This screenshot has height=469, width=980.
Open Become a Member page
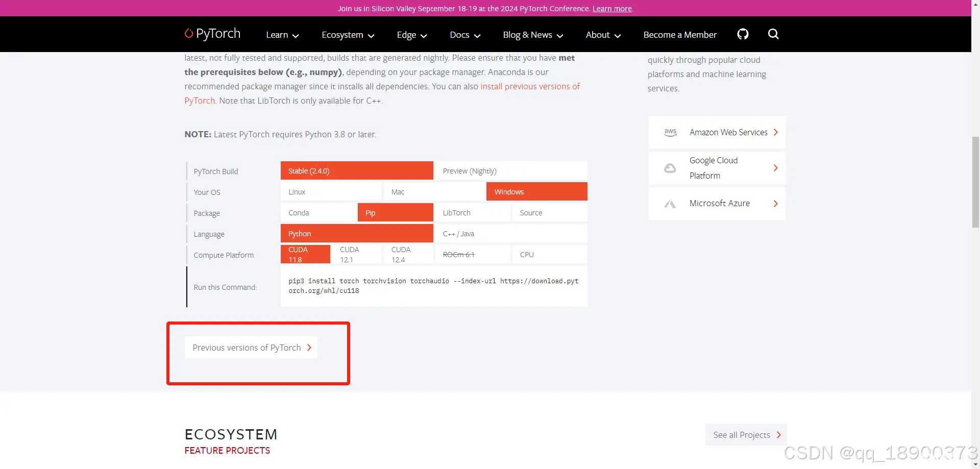click(680, 35)
